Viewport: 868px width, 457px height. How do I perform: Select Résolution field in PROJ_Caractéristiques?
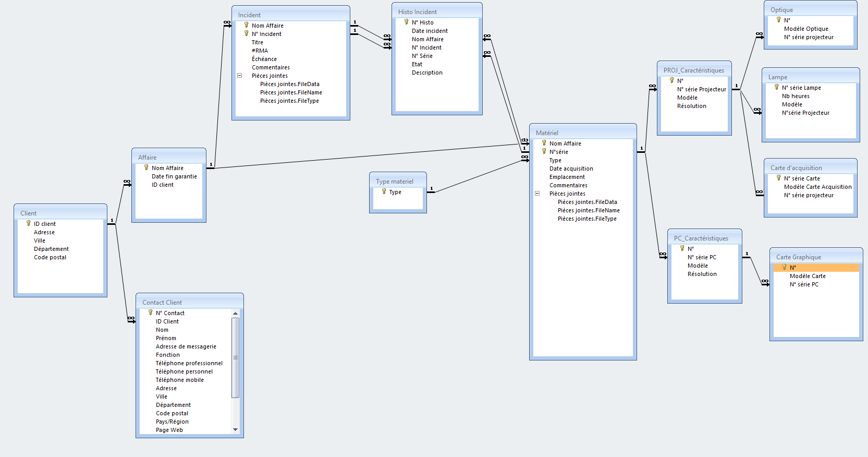click(691, 106)
